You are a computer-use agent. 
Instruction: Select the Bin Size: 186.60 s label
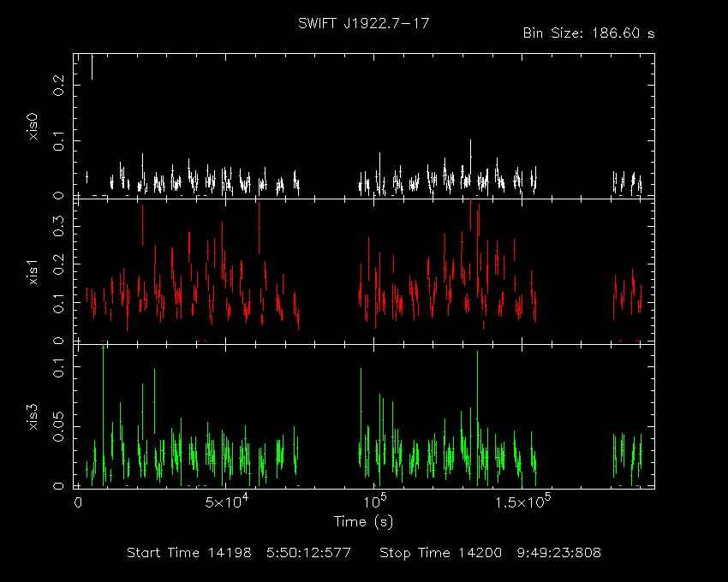[588, 33]
